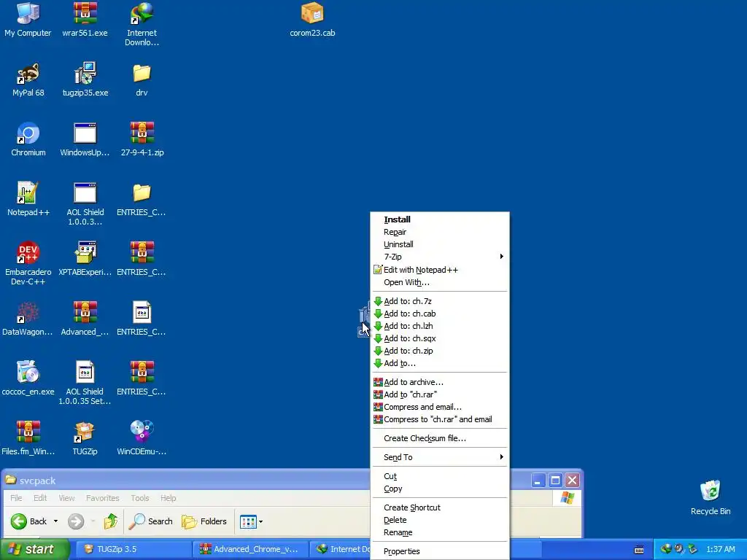Select Add to: ch.zip

point(440,351)
